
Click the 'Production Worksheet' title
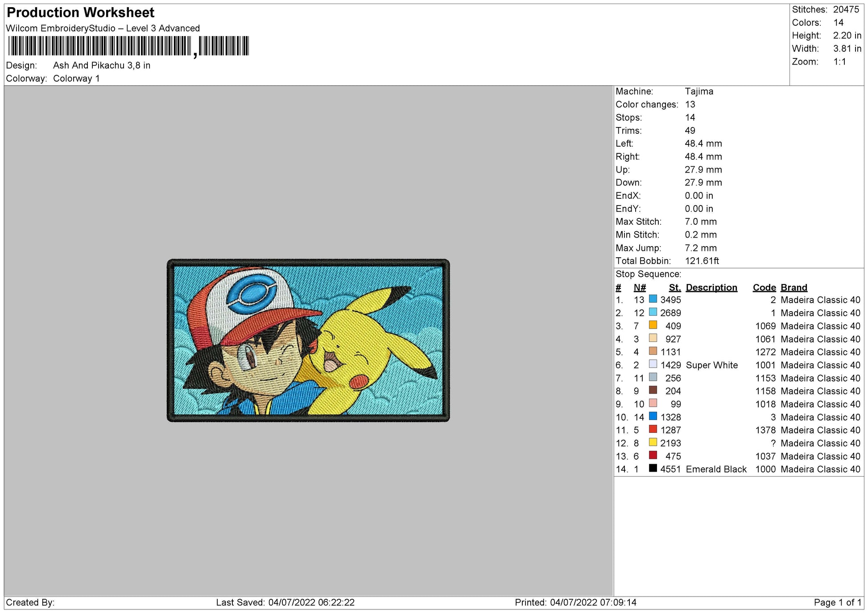click(81, 12)
